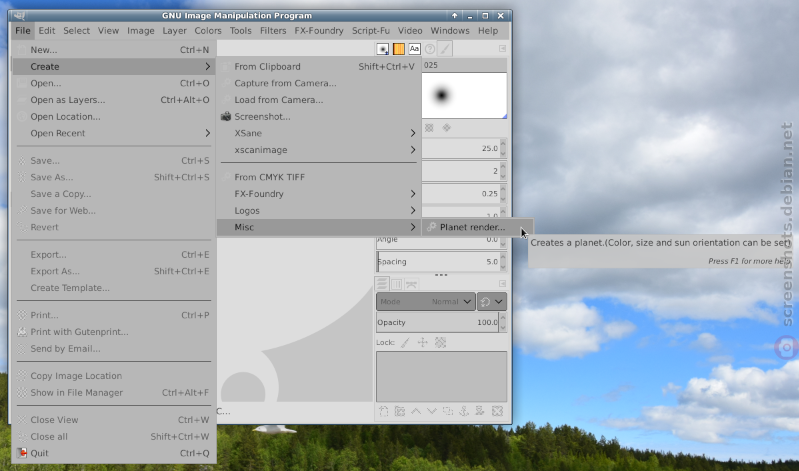The width and height of the screenshot is (799, 471).
Task: Open the help question mark tab in dock
Action: 430,49
